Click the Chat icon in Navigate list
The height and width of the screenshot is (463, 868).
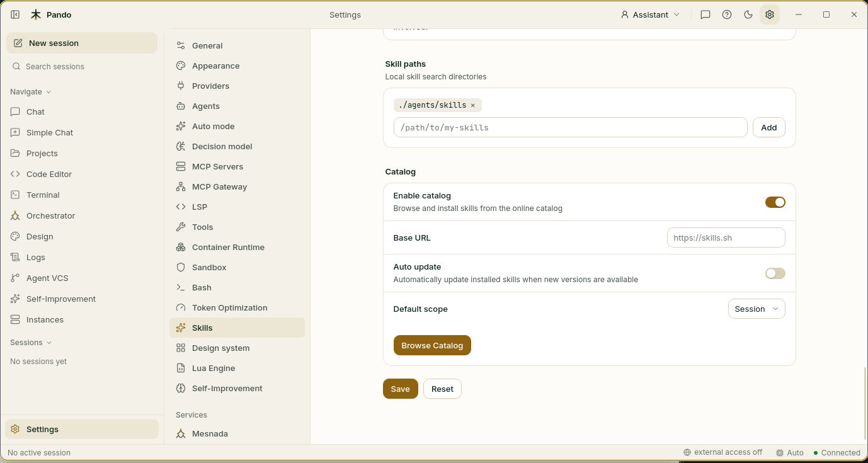coord(15,111)
